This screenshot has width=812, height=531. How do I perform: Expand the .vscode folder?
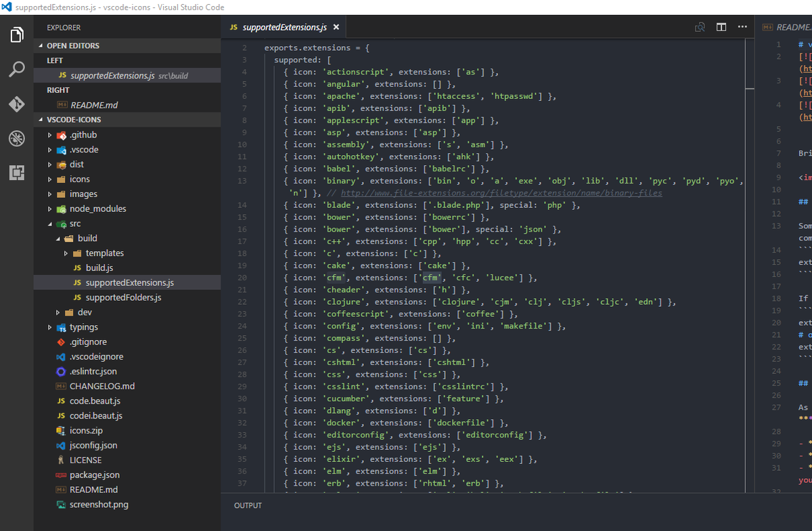click(x=127, y=149)
